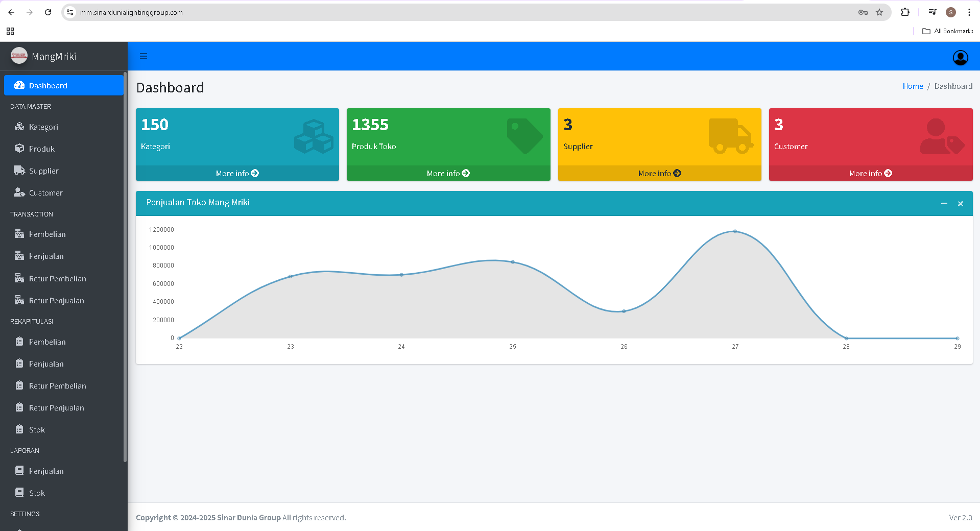The height and width of the screenshot is (531, 980).
Task: Bookmark this page with the star icon
Action: 879,12
